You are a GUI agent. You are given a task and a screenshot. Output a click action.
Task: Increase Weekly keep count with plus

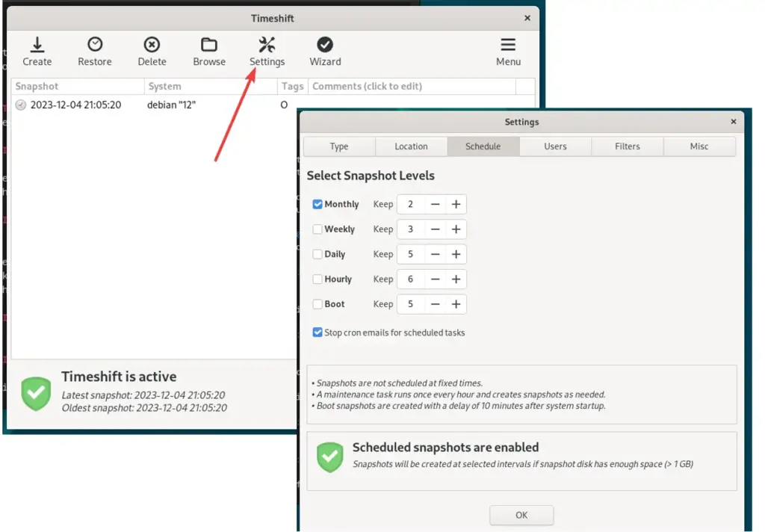pyautogui.click(x=456, y=229)
